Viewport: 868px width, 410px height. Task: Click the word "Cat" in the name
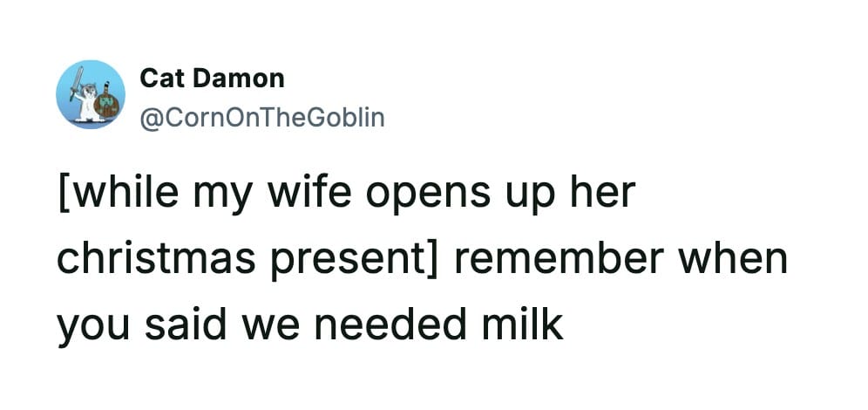(x=162, y=79)
